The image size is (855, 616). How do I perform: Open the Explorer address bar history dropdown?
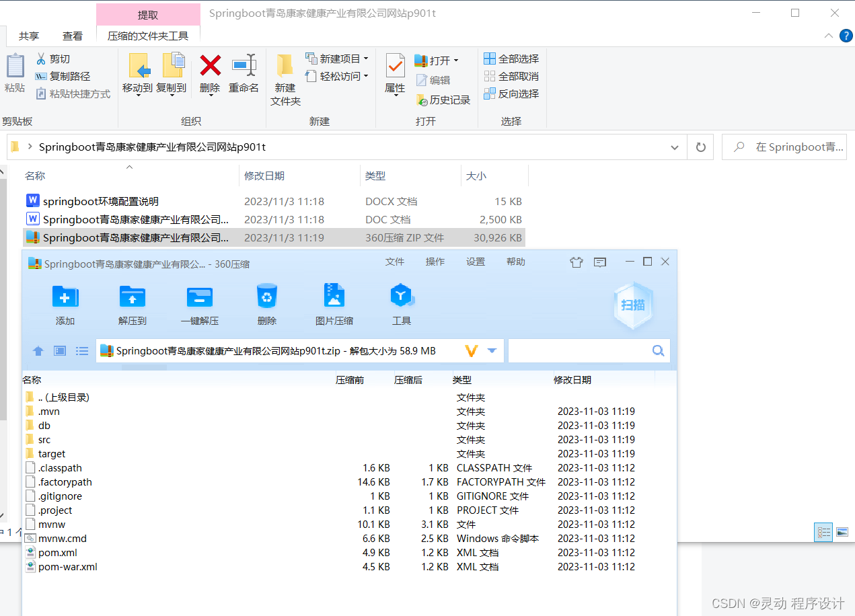coord(675,147)
